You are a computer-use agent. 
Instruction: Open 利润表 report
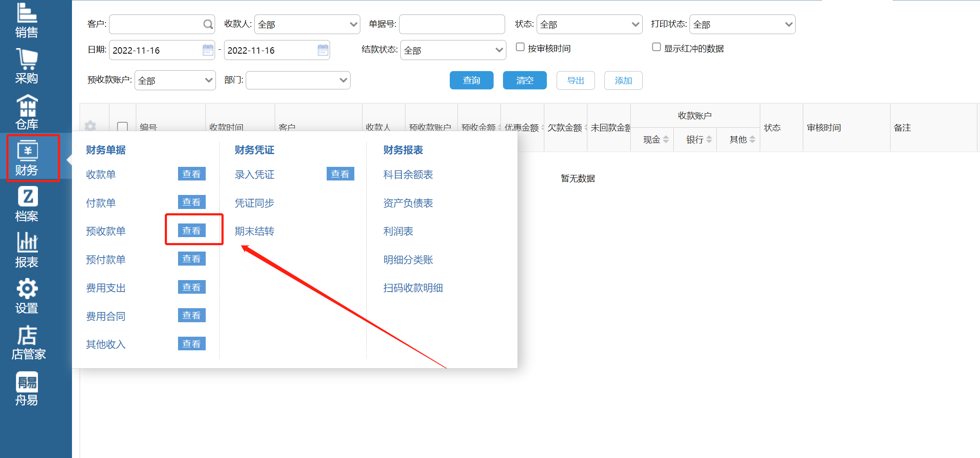pos(398,231)
